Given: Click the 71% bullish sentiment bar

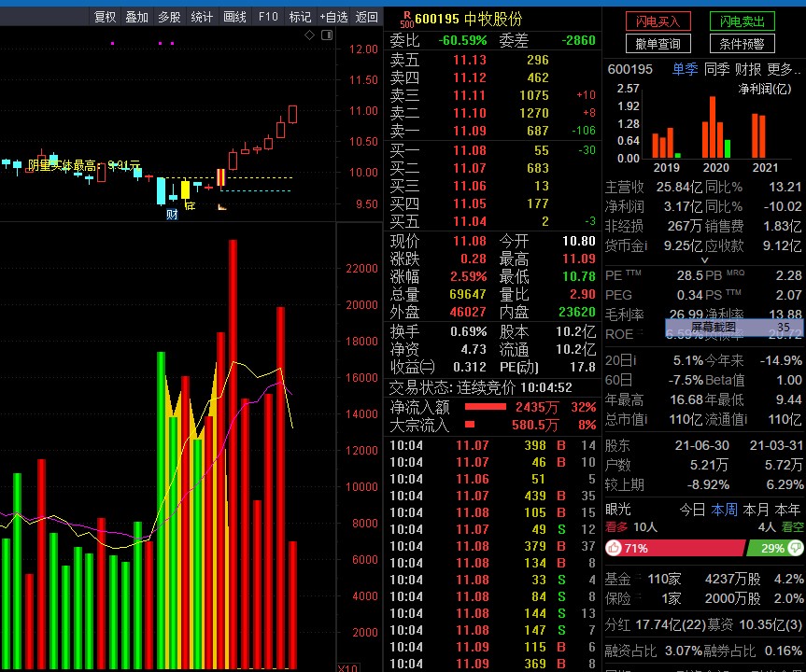Looking at the screenshot, I should click(x=675, y=548).
